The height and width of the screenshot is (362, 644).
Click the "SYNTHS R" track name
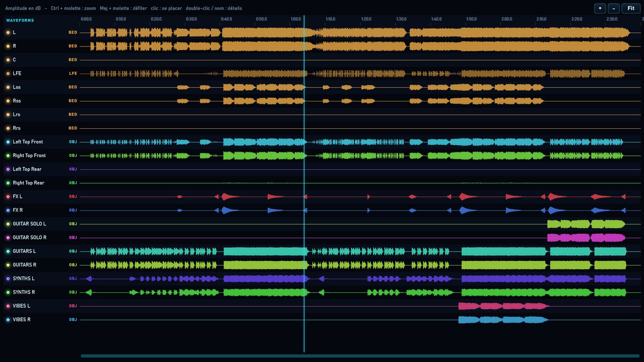click(x=24, y=292)
